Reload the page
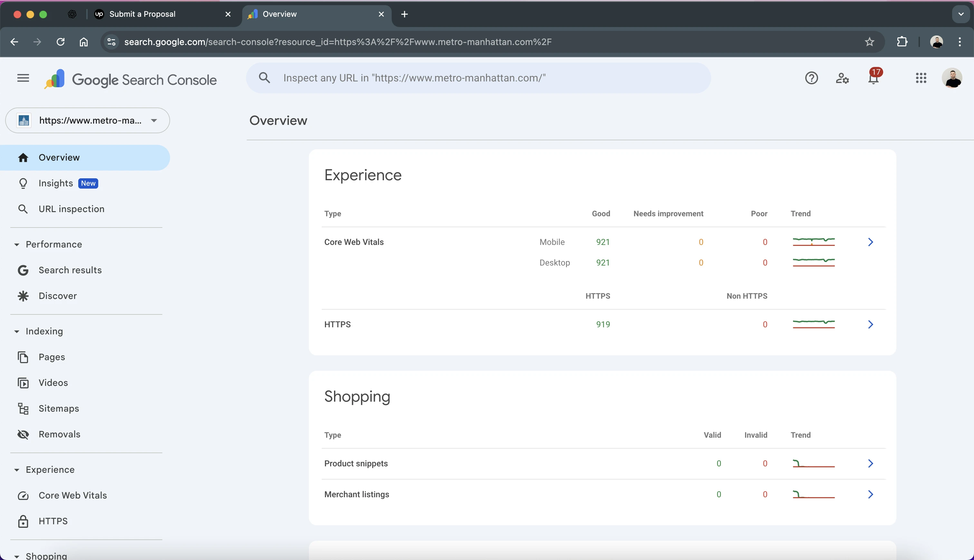The height and width of the screenshot is (560, 974). pyautogui.click(x=61, y=42)
